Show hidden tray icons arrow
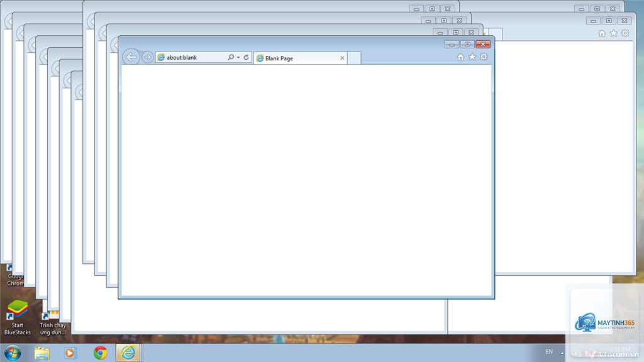 click(562, 353)
